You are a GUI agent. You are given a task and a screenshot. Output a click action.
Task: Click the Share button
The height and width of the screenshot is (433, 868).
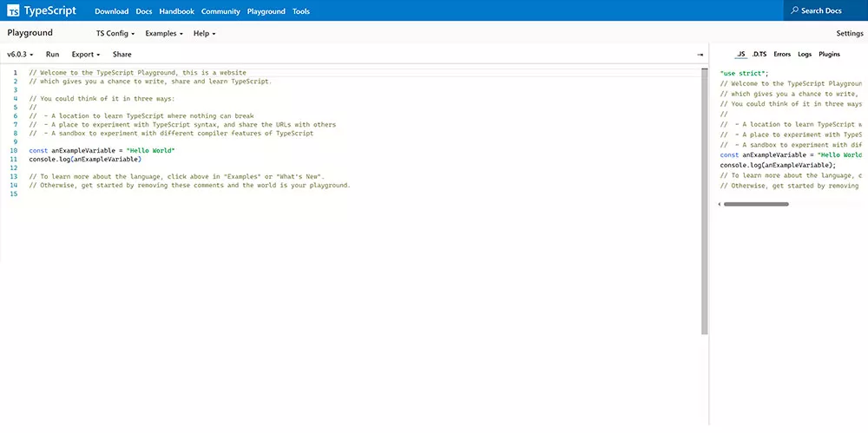click(x=122, y=55)
